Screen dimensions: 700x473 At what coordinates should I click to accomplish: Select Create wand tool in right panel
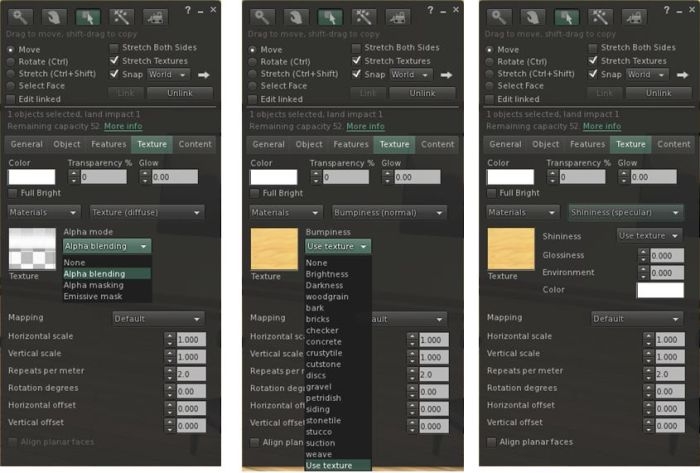pyautogui.click(x=600, y=17)
